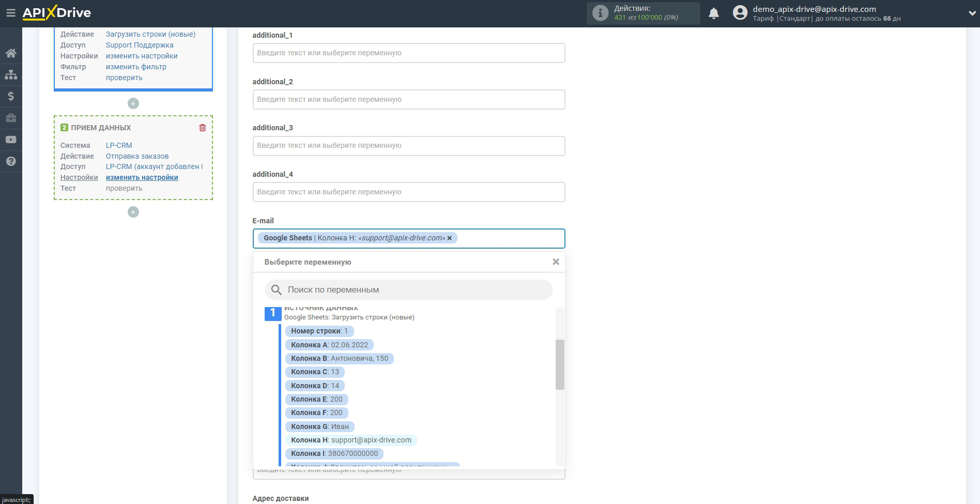The width and height of the screenshot is (980, 504).
Task: Select variable Колонка I: 380670000000
Action: [334, 453]
